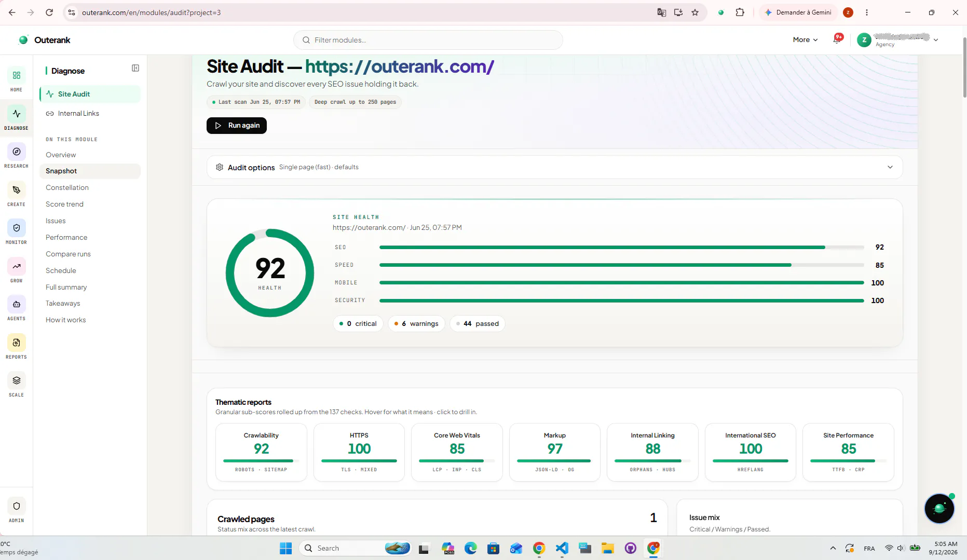Jump to the Compare runs section
This screenshot has height=560, width=967.
coord(68,254)
